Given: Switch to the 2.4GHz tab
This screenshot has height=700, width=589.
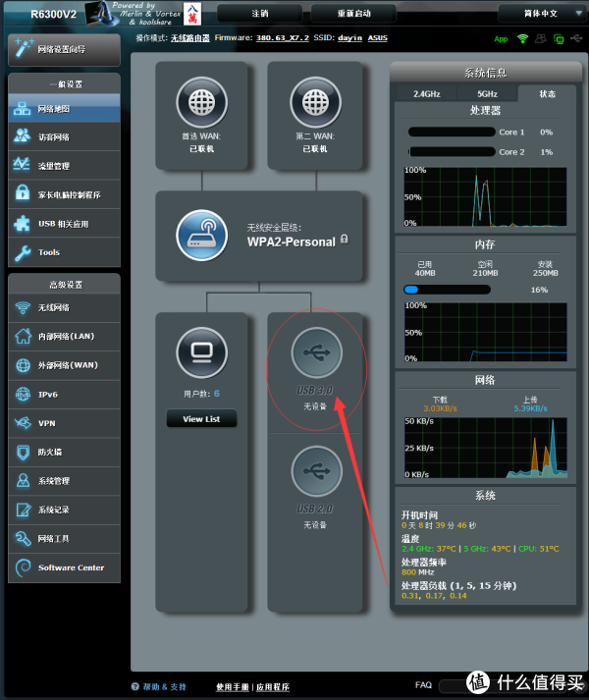Looking at the screenshot, I should pos(427,94).
